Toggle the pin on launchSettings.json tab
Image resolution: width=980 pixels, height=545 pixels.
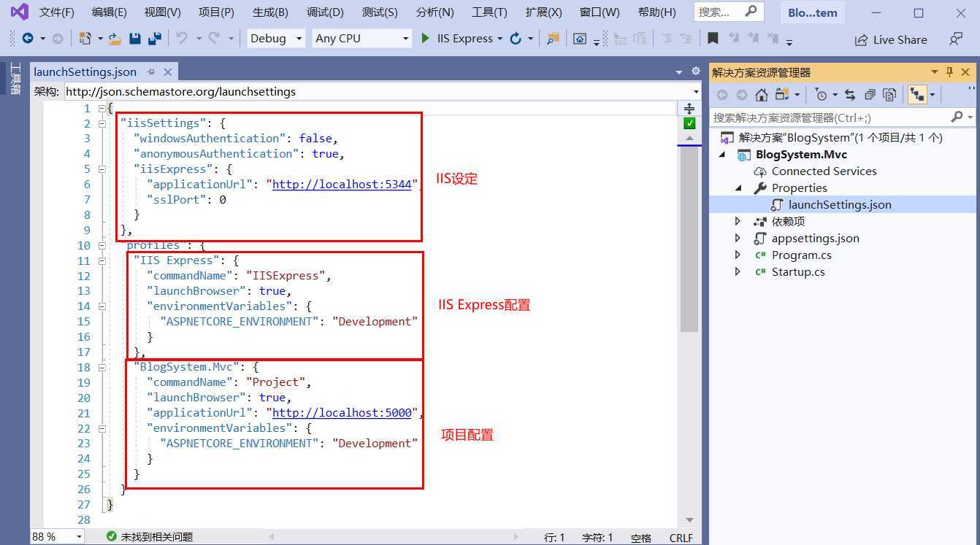(x=151, y=71)
